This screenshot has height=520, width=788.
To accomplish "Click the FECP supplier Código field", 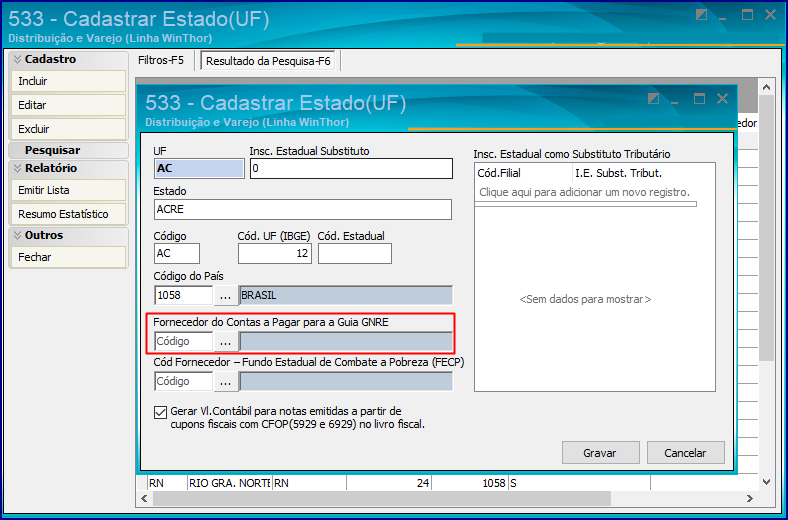I will tap(183, 382).
